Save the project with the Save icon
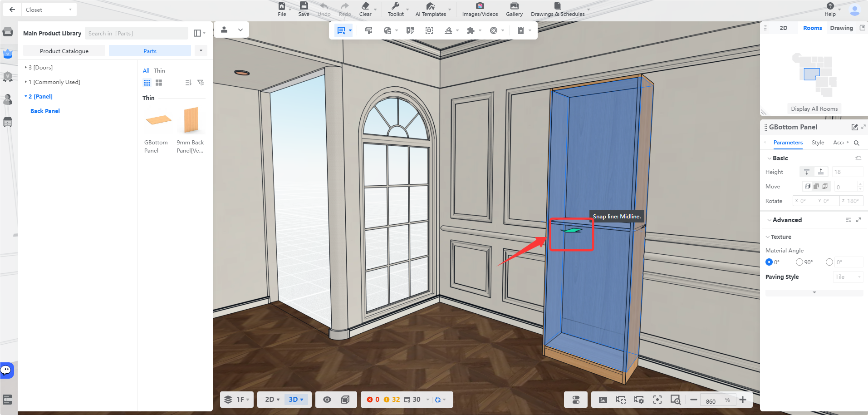The height and width of the screenshot is (415, 868). 304,9
